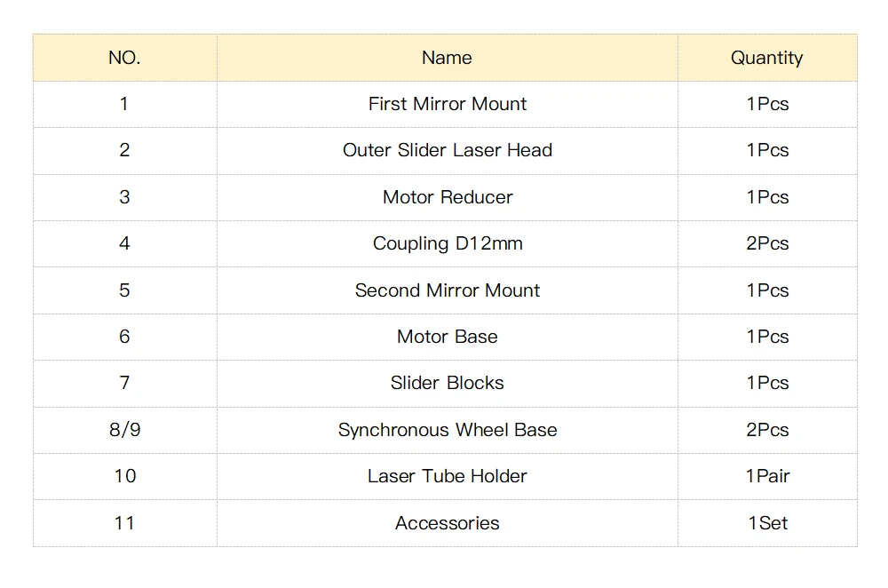Select 2Pcs quantity for Synchronous Wheel Base
Image resolution: width=888 pixels, height=588 pixels.
pos(767,430)
